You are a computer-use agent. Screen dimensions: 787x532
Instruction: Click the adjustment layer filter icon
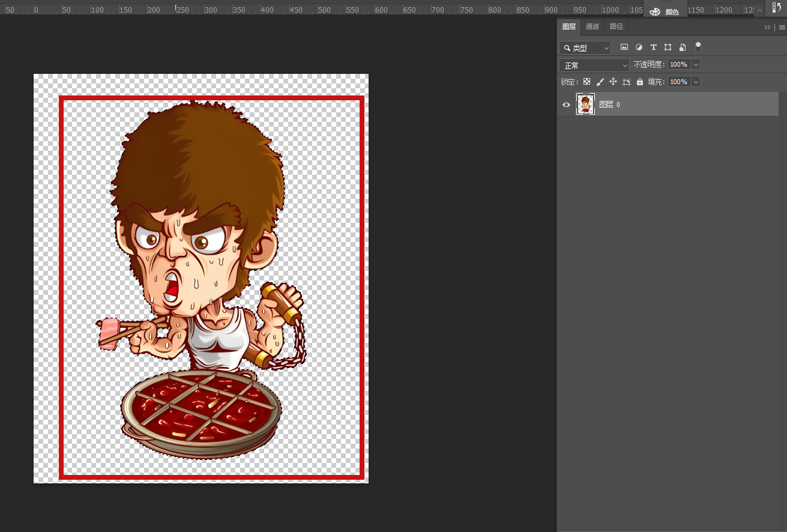point(639,47)
